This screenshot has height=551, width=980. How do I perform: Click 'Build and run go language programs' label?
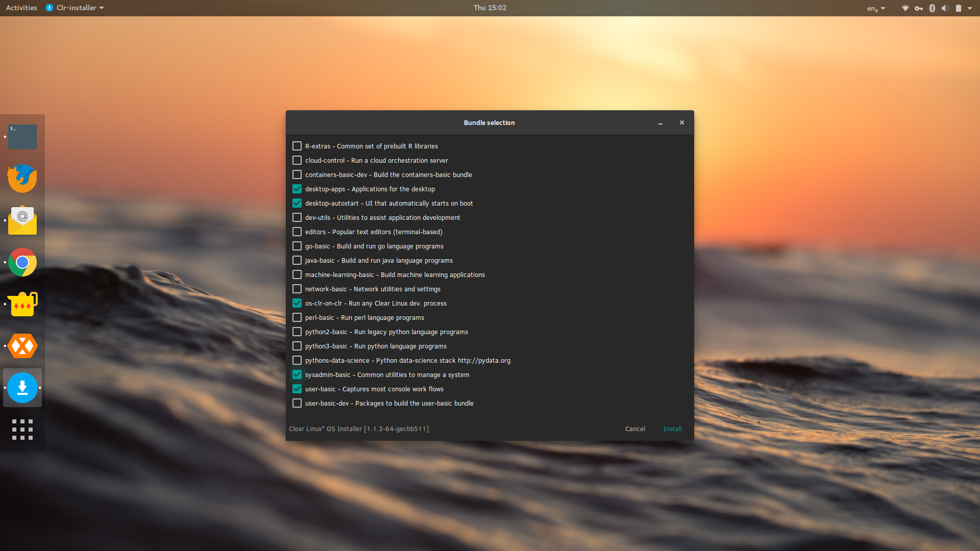(390, 246)
